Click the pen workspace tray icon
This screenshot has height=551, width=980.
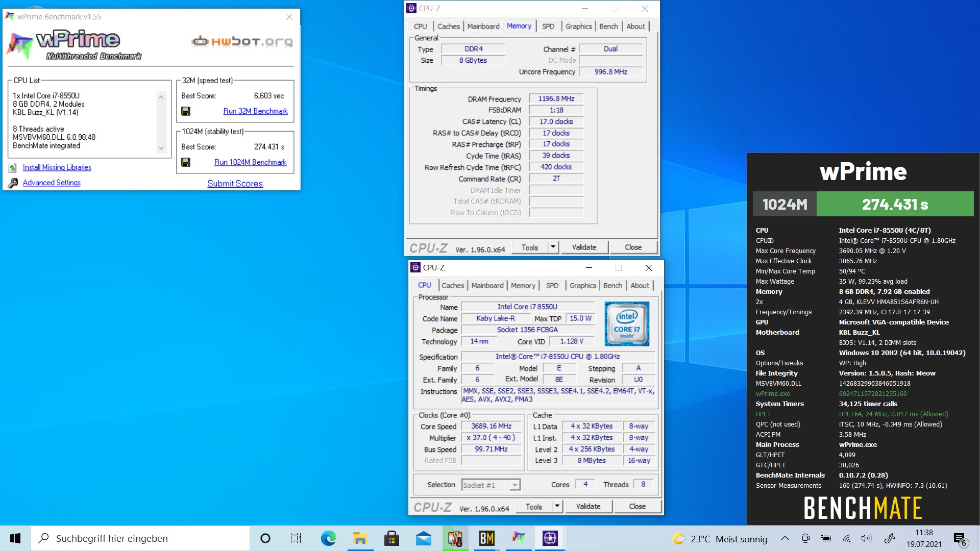tap(890, 539)
